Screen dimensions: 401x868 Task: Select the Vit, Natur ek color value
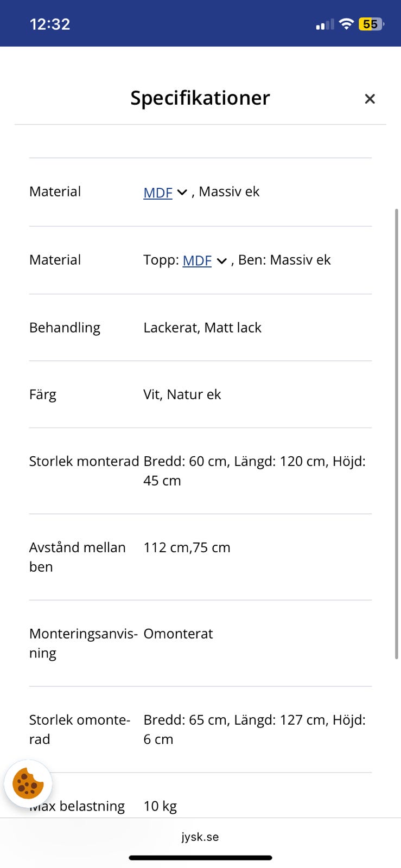pos(182,394)
